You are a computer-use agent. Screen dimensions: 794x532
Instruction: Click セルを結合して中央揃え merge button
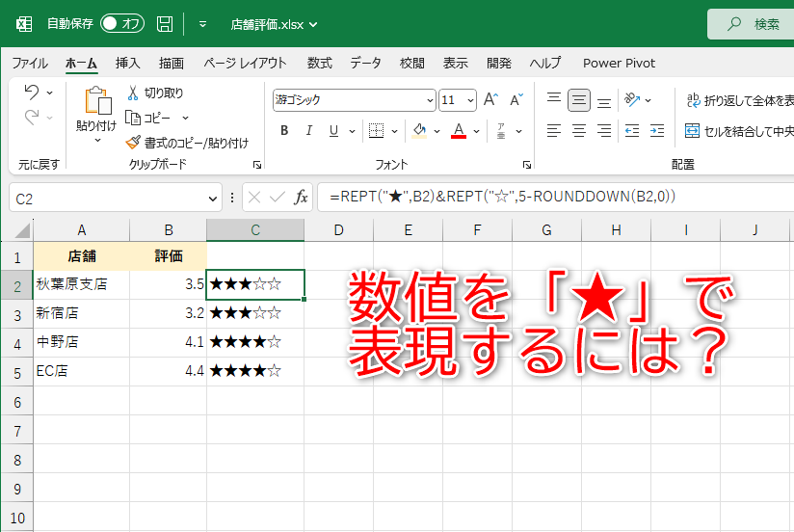739,131
